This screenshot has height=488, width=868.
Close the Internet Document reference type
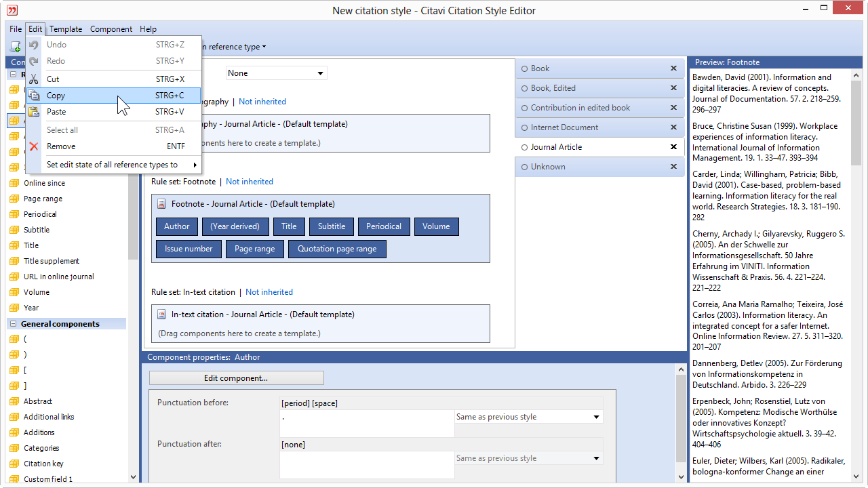pos(673,127)
